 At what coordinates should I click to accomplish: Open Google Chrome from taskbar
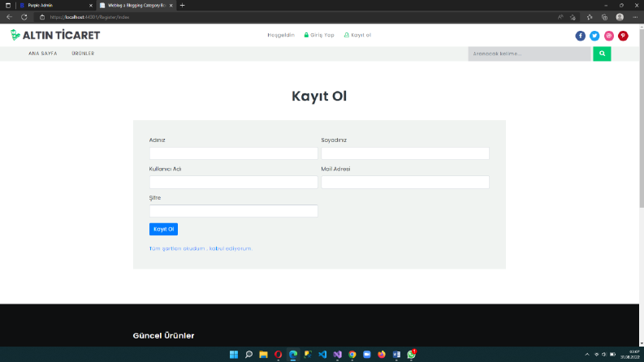(x=352, y=355)
